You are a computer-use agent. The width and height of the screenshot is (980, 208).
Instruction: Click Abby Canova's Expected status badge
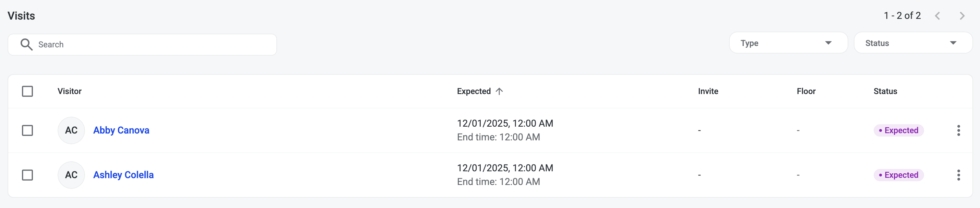[x=898, y=130]
